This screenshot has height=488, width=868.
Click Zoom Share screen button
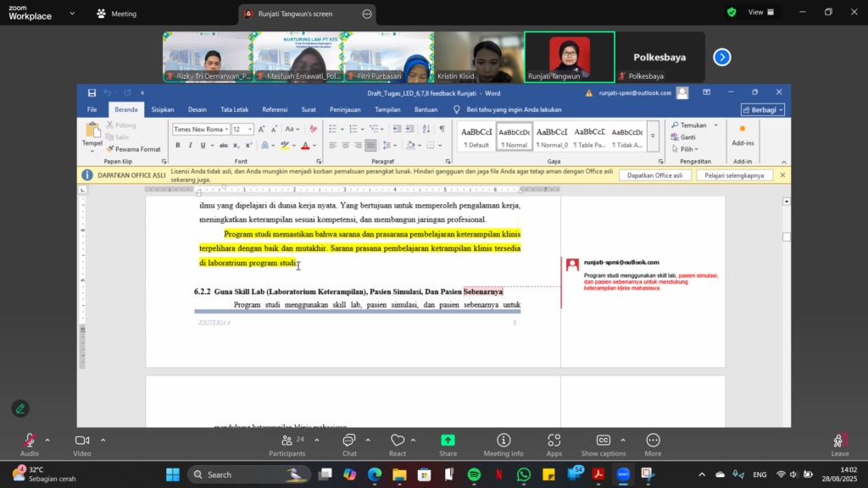pos(448,446)
